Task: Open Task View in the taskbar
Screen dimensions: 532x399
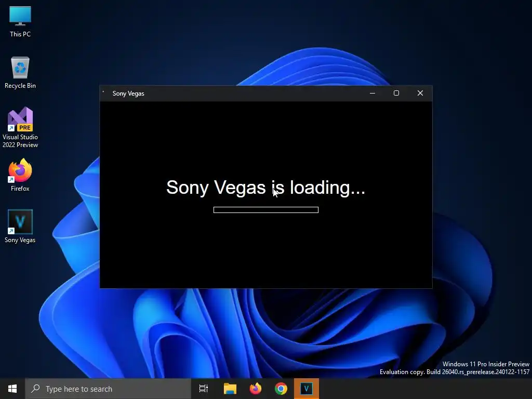Action: coord(204,389)
